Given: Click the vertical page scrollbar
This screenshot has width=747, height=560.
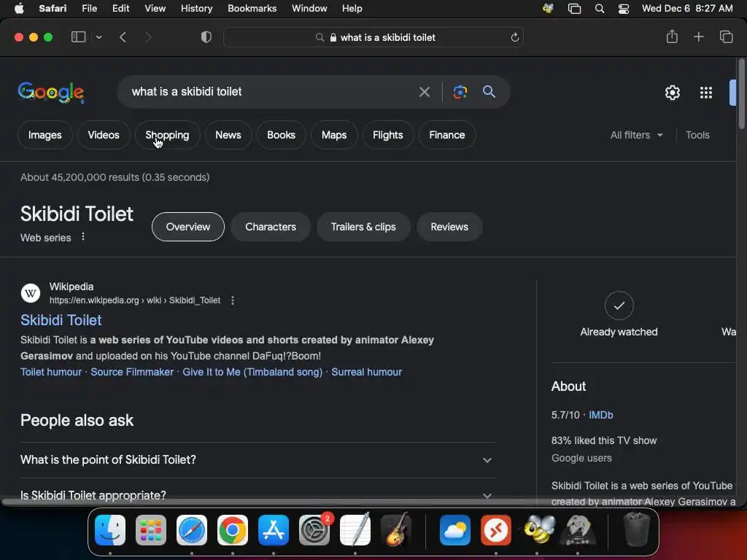Looking at the screenshot, I should 741,94.
